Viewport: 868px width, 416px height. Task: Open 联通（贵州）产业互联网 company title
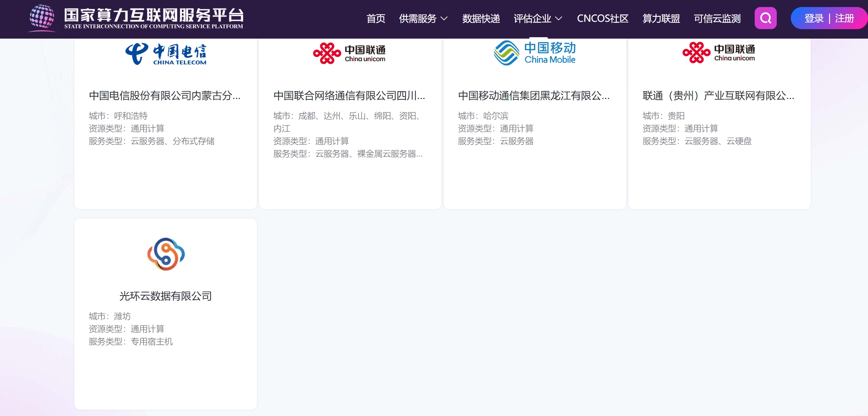[719, 95]
